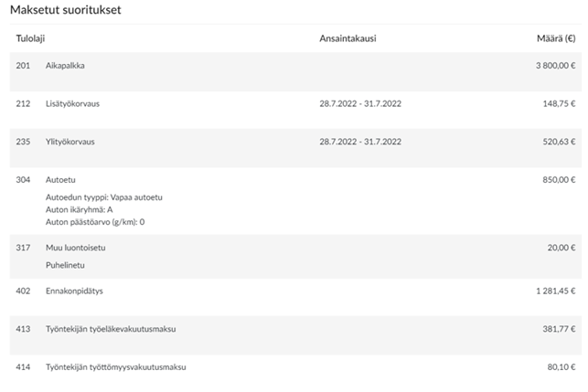Click the Puhelinetu detail text
This screenshot has height=392, width=588.
66,264
